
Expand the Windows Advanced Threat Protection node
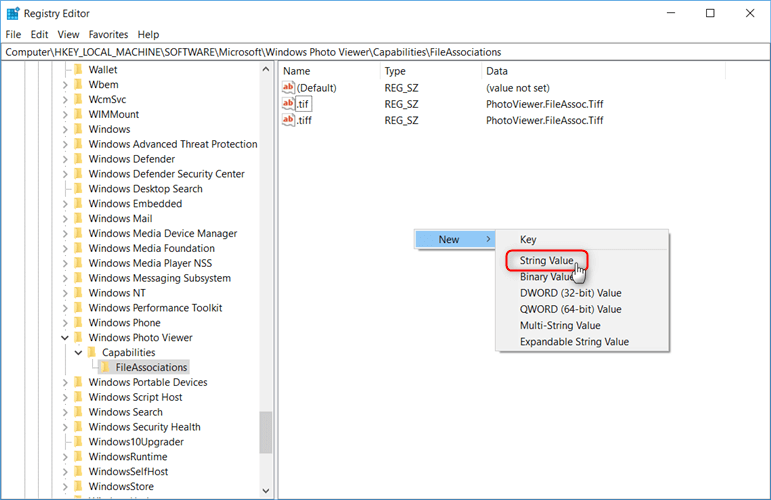click(x=65, y=144)
